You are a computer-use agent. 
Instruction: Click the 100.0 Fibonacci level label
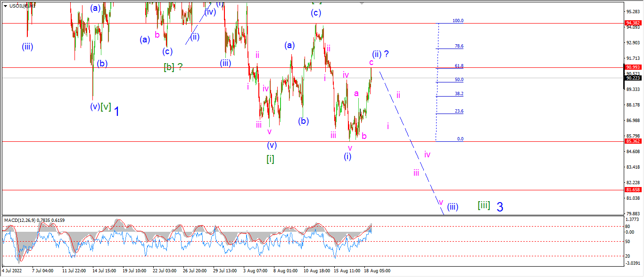pyautogui.click(x=458, y=21)
